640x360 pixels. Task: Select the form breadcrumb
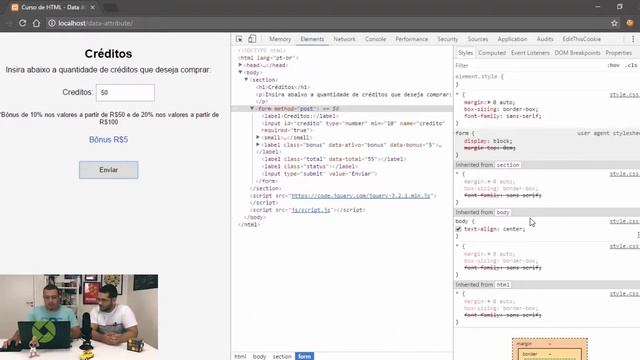tap(304, 356)
